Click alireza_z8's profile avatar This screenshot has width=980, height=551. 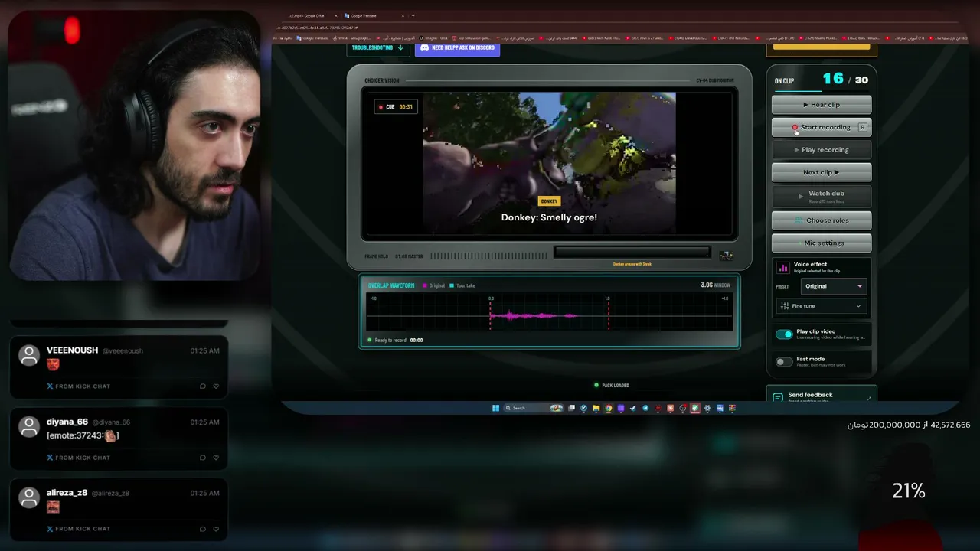29,497
